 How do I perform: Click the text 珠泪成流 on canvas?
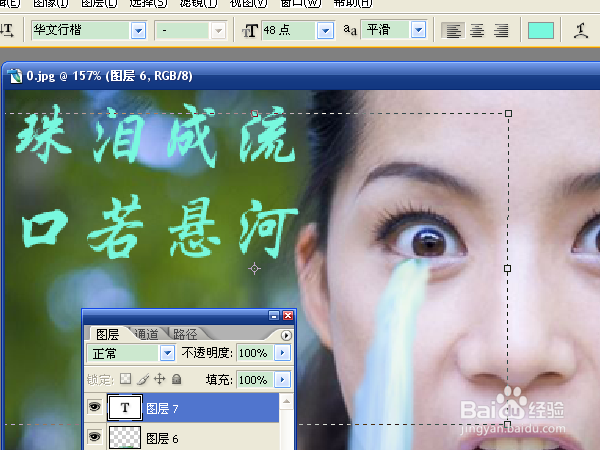point(156,135)
